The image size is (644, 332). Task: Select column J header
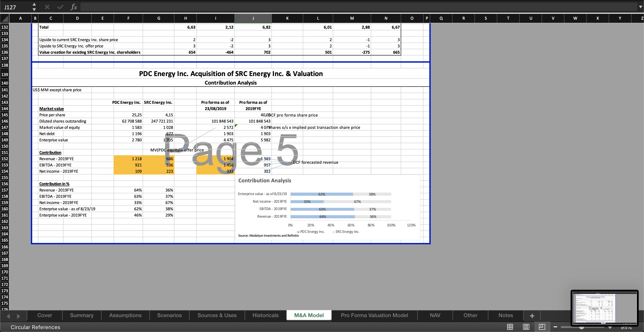pos(253,18)
